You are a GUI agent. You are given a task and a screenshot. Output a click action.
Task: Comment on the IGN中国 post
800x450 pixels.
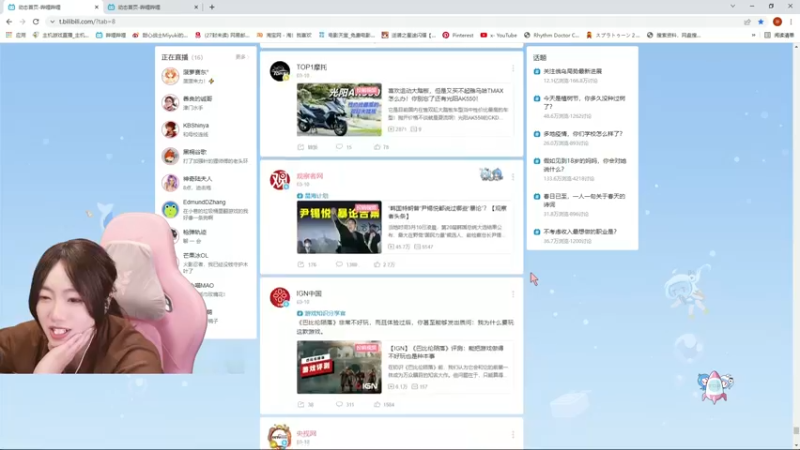[x=345, y=404]
